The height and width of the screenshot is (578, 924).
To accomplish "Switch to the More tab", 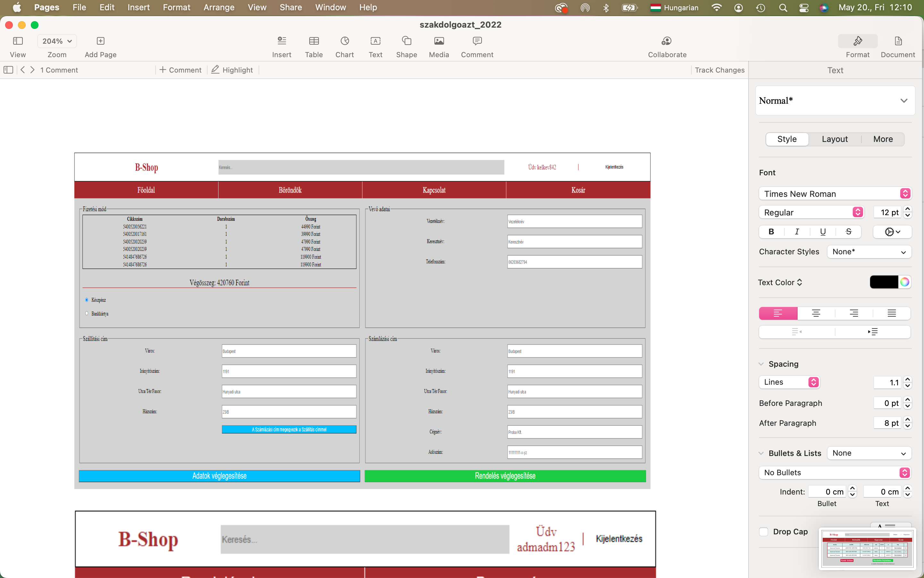I will tap(883, 139).
